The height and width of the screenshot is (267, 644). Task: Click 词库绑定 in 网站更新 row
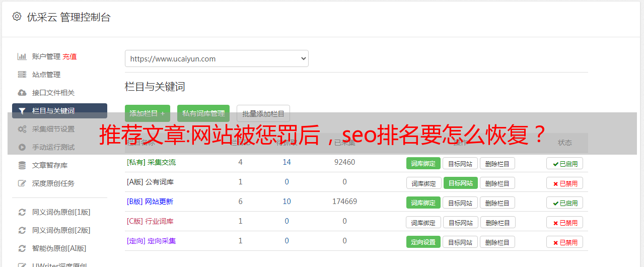point(423,203)
